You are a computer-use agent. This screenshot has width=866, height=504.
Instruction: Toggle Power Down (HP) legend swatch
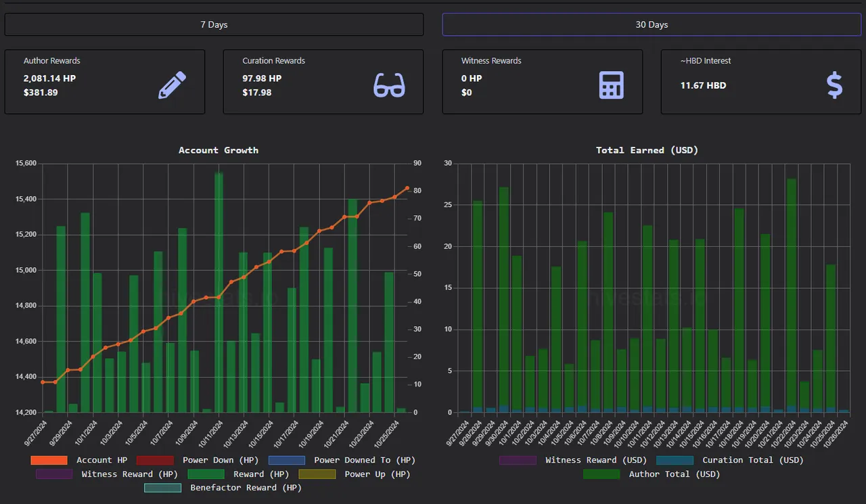coord(155,460)
